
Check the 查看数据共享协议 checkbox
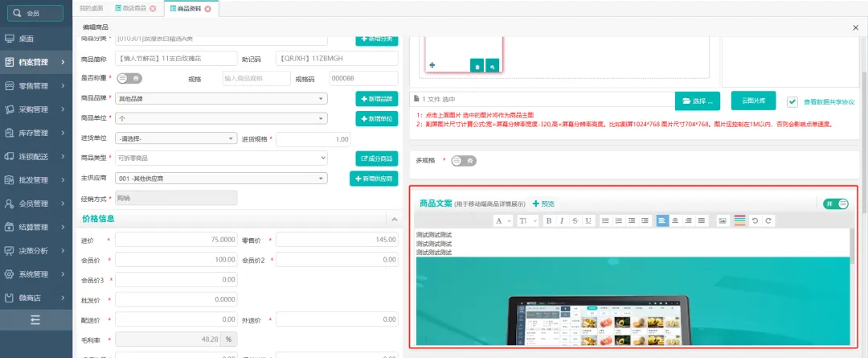pyautogui.click(x=792, y=102)
